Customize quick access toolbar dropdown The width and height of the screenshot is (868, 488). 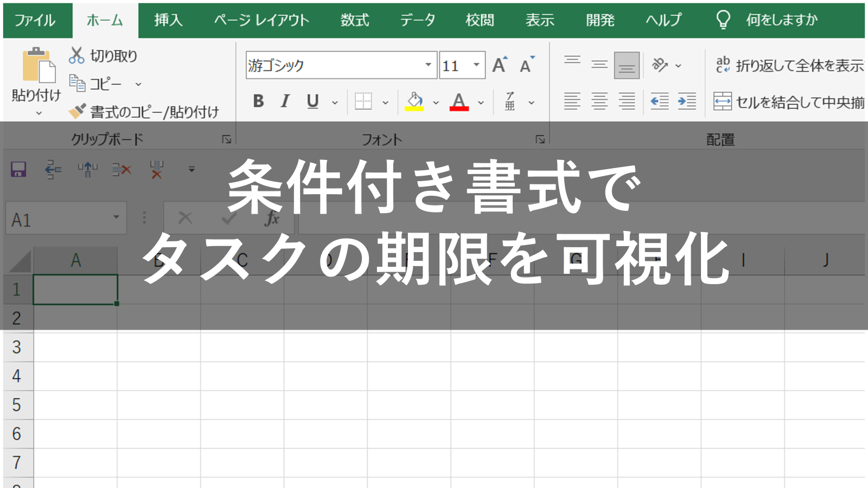(192, 170)
